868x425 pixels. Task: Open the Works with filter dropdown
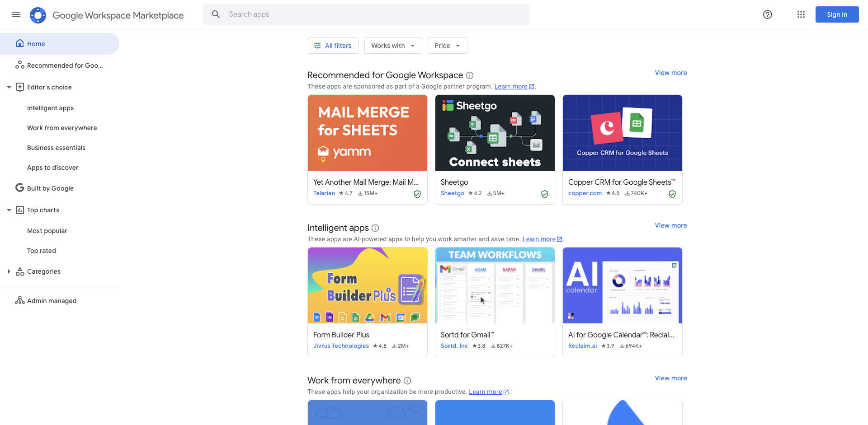[x=392, y=45]
